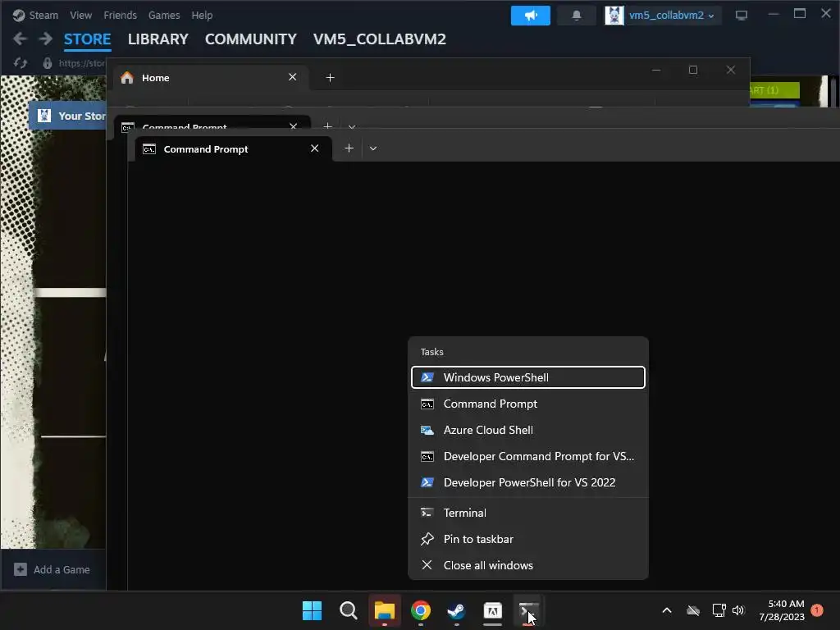Image resolution: width=840 pixels, height=630 pixels.
Task: Open network status tray icon
Action: pyautogui.click(x=719, y=610)
